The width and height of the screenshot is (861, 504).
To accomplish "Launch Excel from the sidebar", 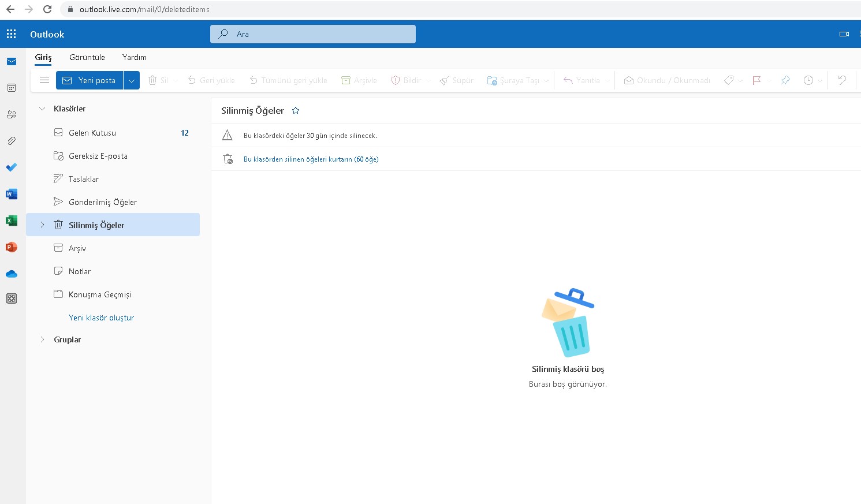I will tap(12, 221).
